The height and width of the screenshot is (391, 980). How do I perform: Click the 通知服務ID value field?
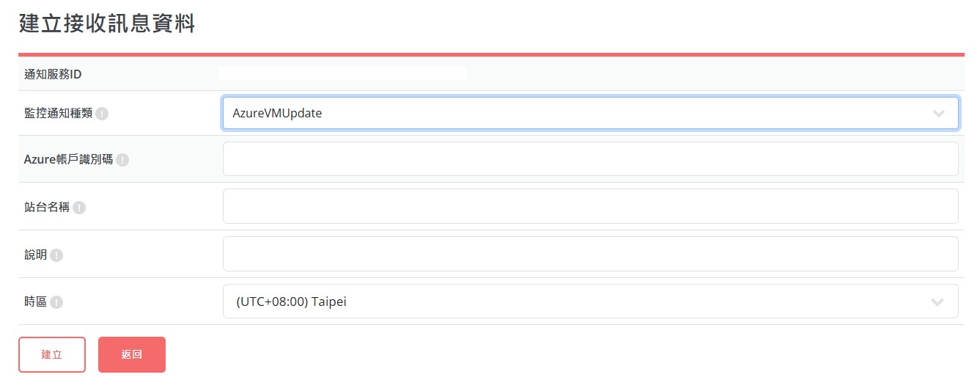click(343, 73)
